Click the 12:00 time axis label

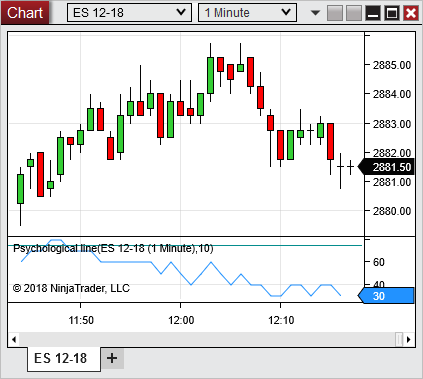(181, 320)
